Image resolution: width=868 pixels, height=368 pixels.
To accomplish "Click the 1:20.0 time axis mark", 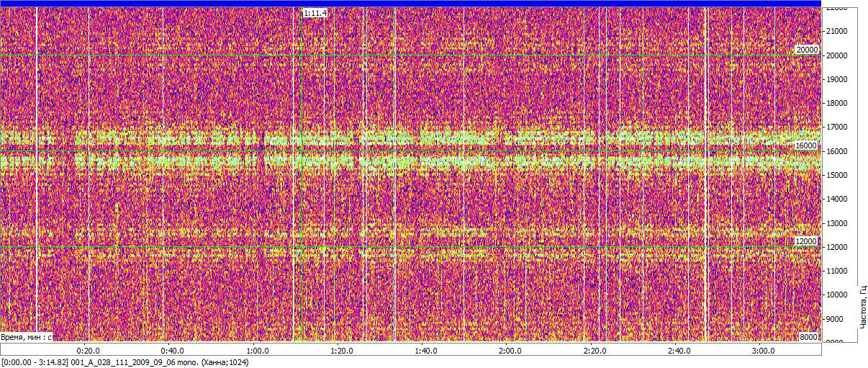I will click(x=341, y=351).
